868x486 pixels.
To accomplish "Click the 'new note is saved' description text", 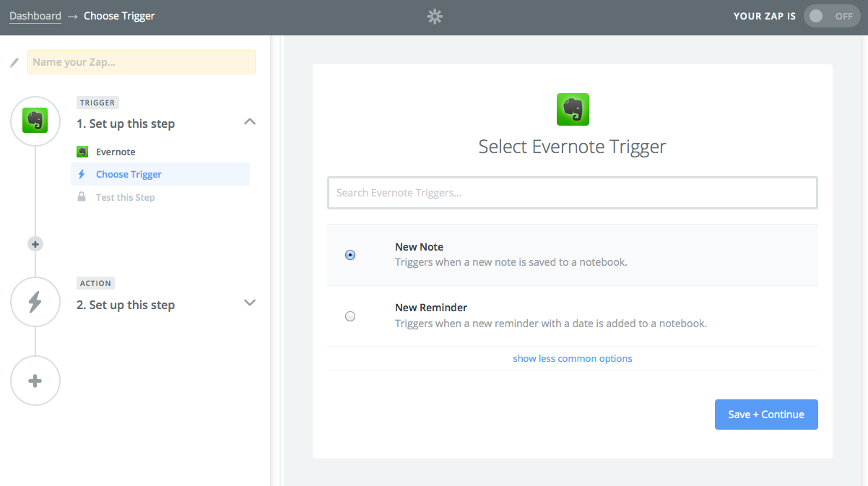I will click(511, 262).
